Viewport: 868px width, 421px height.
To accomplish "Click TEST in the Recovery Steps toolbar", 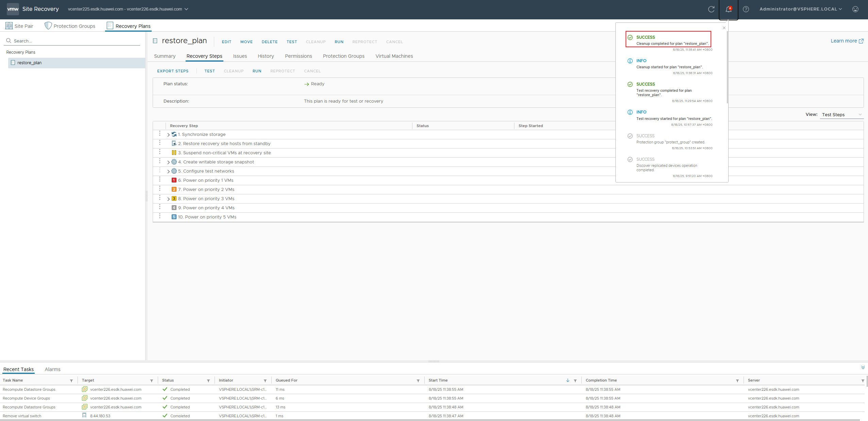I will (x=210, y=71).
